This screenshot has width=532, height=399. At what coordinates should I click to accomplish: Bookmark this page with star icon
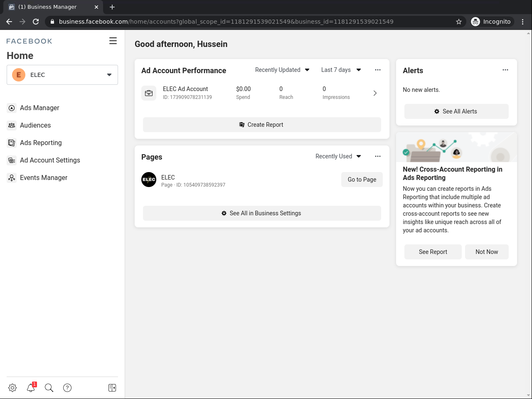tap(459, 22)
